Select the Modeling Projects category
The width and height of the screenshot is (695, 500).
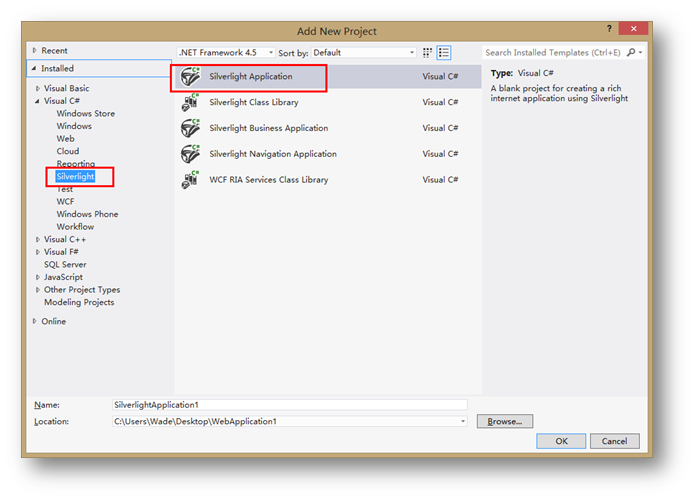click(x=79, y=302)
